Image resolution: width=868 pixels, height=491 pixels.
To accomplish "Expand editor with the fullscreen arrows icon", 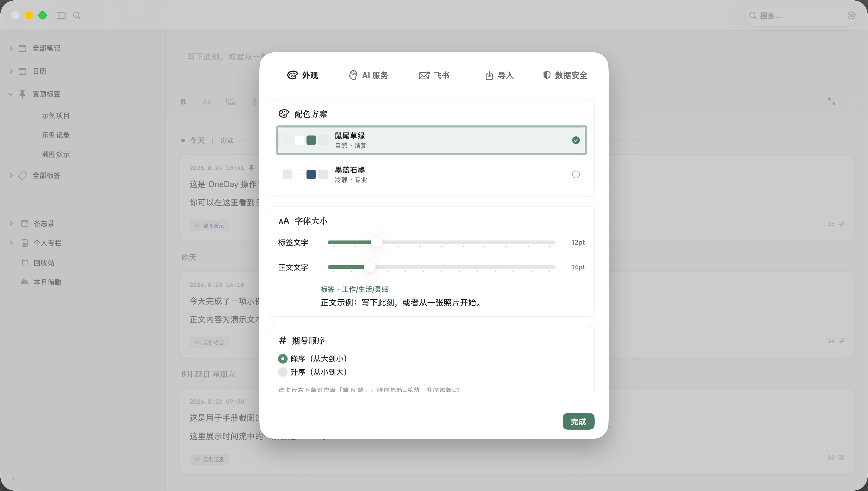I will (831, 102).
